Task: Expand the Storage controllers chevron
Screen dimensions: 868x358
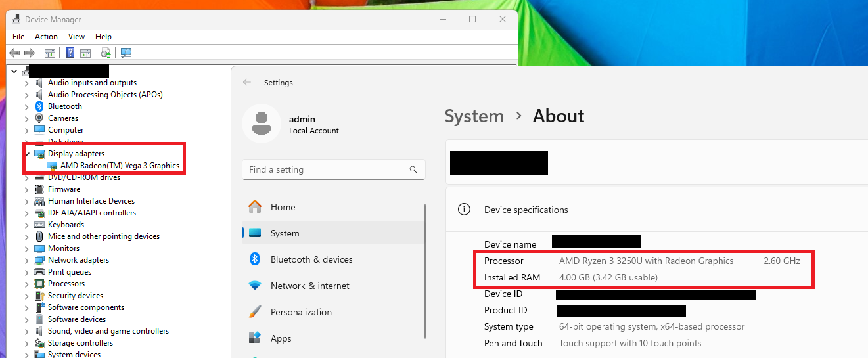Action: (26, 343)
